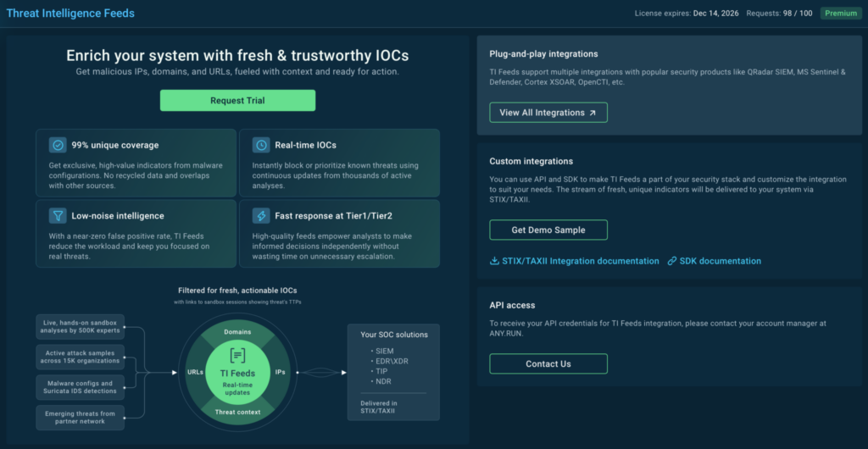
Task: Click the funnel icon for Low-noise intelligence
Action: click(x=58, y=216)
